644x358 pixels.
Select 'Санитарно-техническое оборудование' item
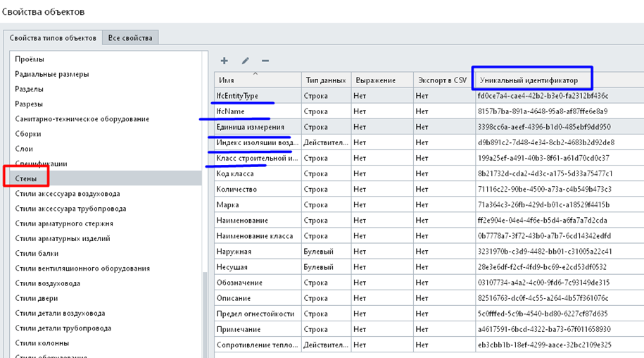coord(106,119)
